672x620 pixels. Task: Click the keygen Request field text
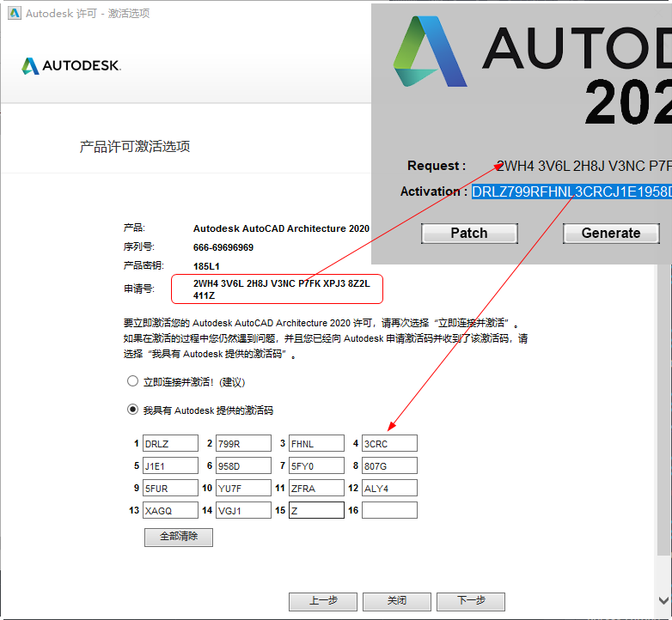point(584,166)
